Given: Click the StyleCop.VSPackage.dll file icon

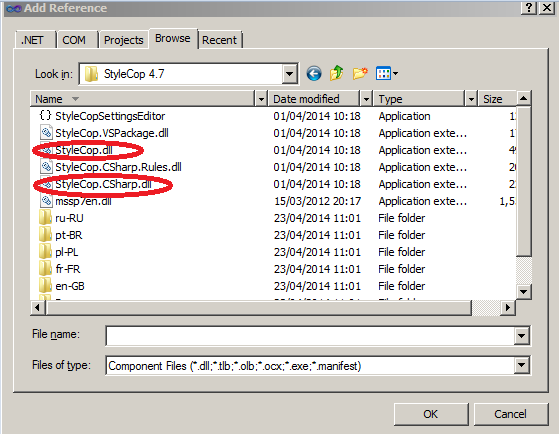Looking at the screenshot, I should tap(46, 133).
